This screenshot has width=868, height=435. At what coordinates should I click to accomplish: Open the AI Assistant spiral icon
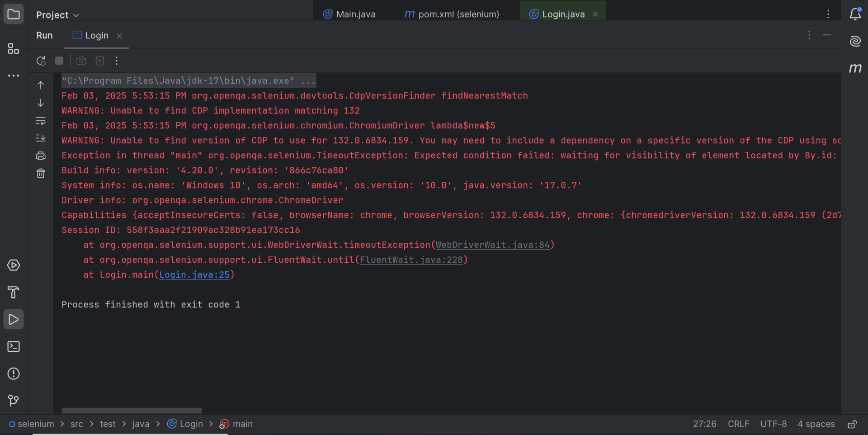(855, 41)
